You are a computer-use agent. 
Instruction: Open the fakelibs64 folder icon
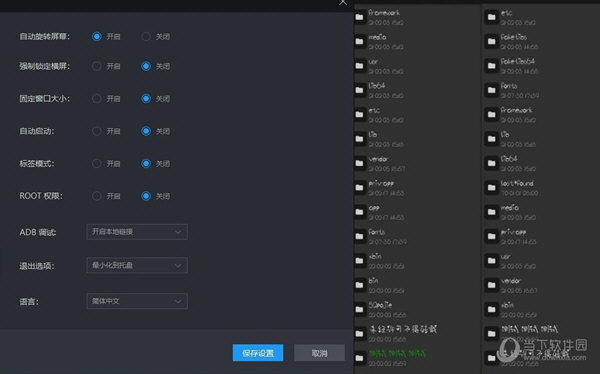[x=491, y=66]
